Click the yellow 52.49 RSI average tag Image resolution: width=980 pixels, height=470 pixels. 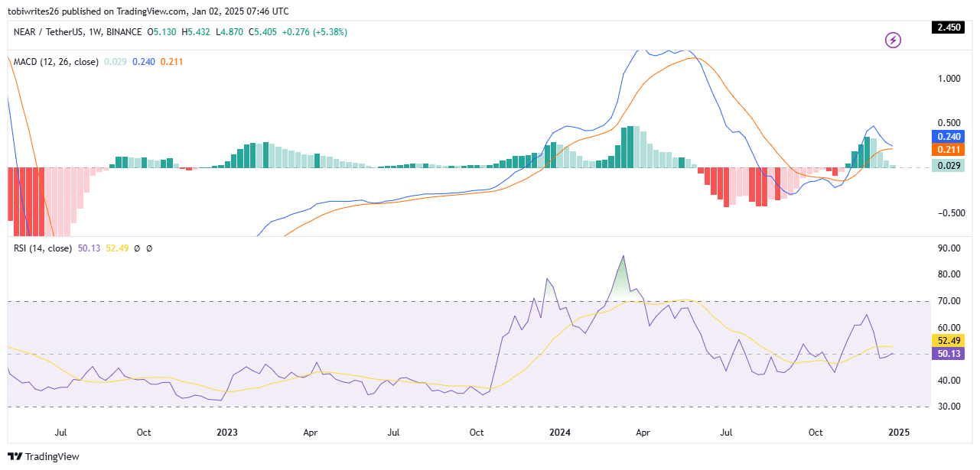coord(948,340)
